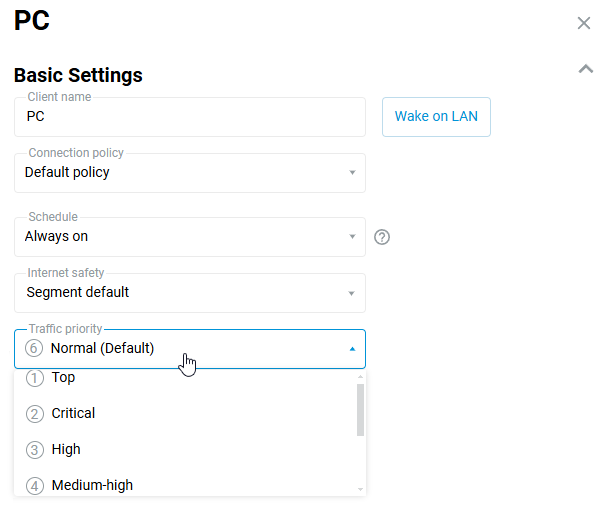The image size is (603, 508).
Task: Click the Schedule help question mark icon
Action: coord(381,237)
